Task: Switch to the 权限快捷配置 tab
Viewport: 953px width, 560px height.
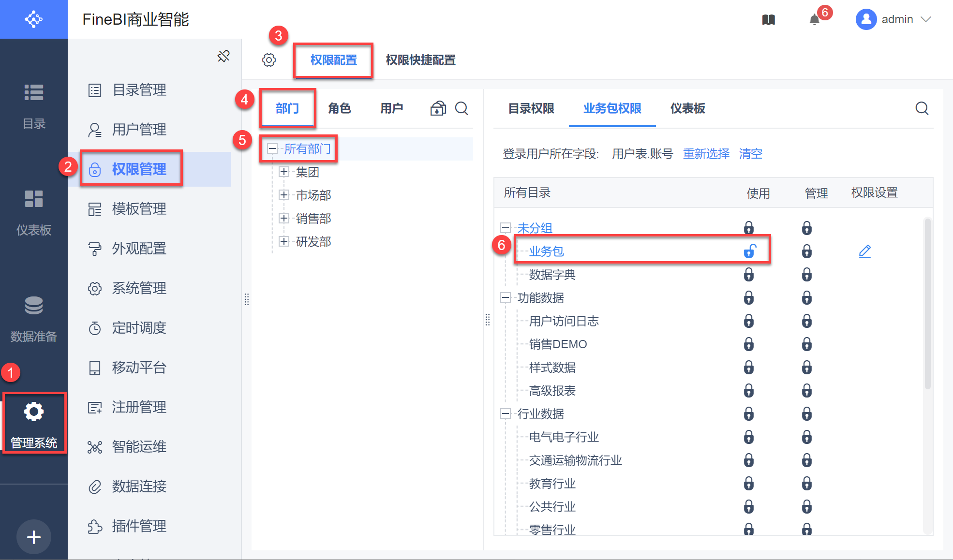Action: pos(420,60)
